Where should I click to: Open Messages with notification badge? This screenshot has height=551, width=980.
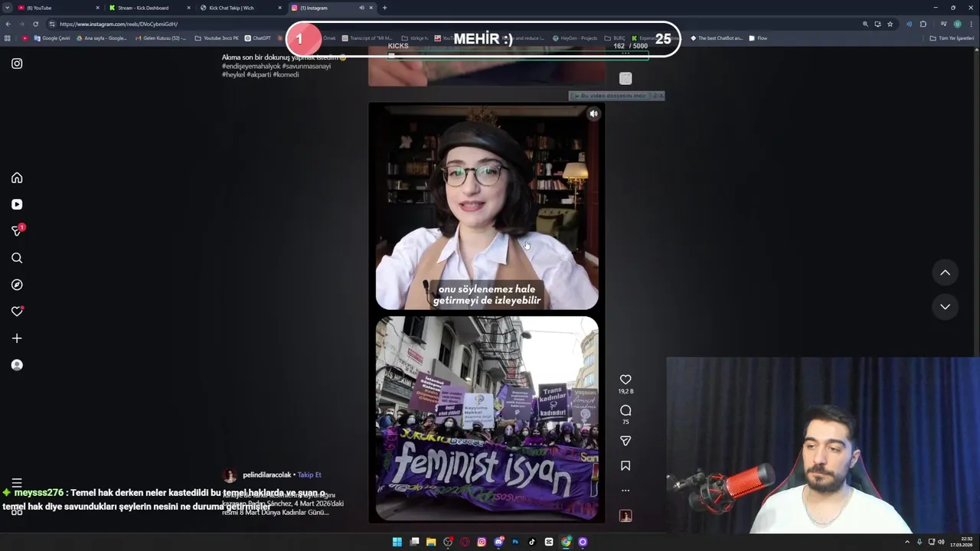click(x=17, y=230)
